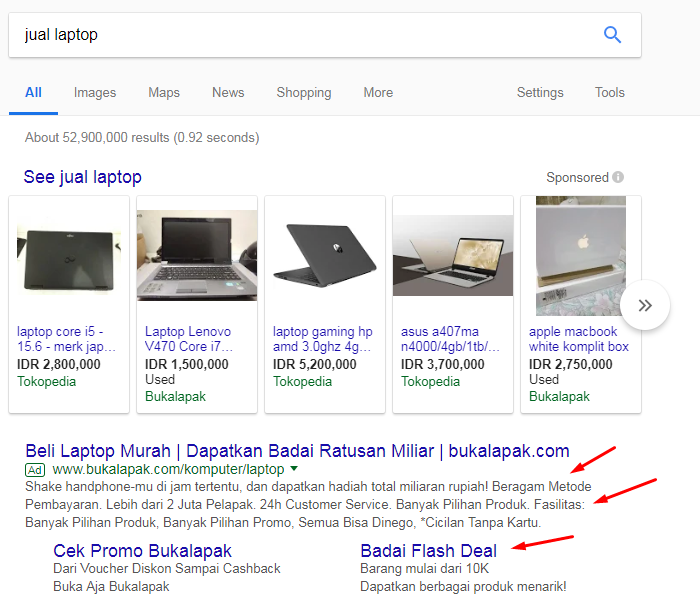
Task: Switch to the Images tab
Action: (x=95, y=92)
